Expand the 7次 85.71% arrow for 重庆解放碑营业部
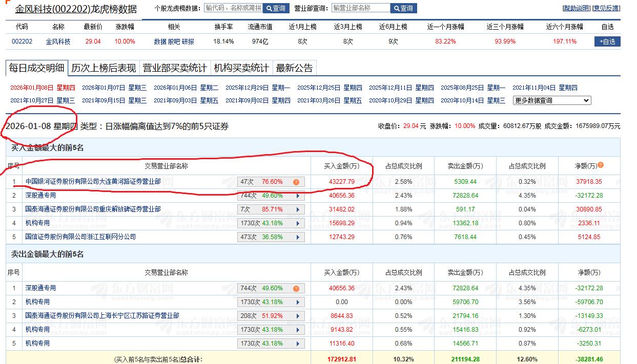 pos(298,209)
